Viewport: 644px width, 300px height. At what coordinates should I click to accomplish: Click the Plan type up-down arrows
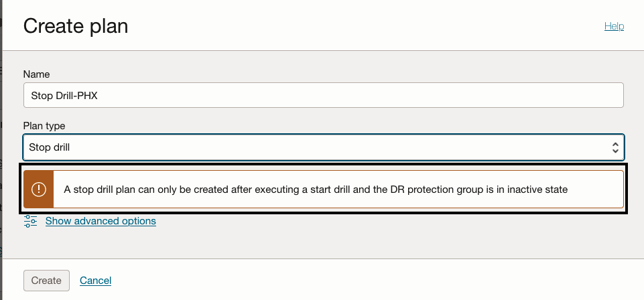pyautogui.click(x=615, y=147)
